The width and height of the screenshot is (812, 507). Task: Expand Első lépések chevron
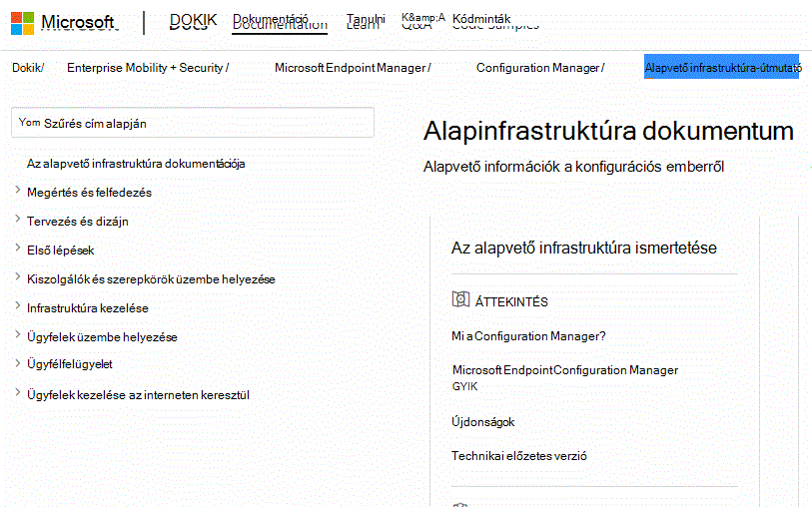click(x=18, y=248)
